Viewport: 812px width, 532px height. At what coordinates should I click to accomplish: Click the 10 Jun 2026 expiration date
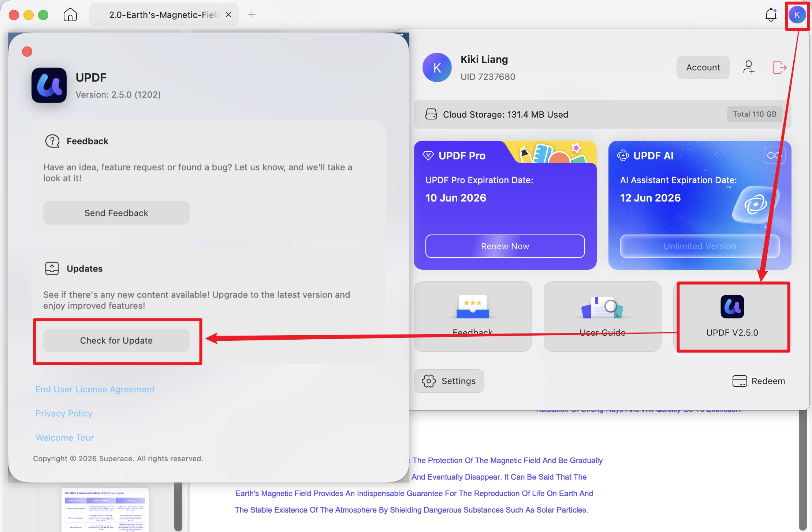point(456,198)
